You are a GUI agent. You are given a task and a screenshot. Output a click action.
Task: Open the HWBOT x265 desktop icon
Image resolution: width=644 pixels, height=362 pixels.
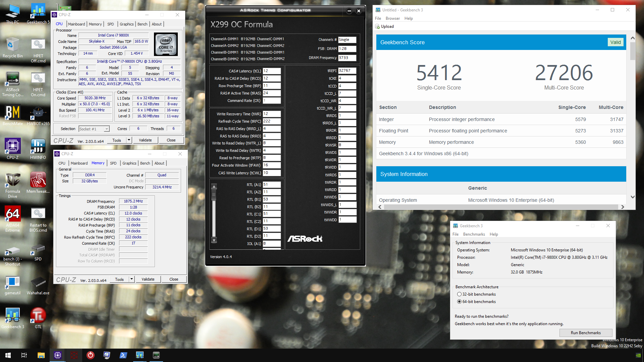coord(38,115)
